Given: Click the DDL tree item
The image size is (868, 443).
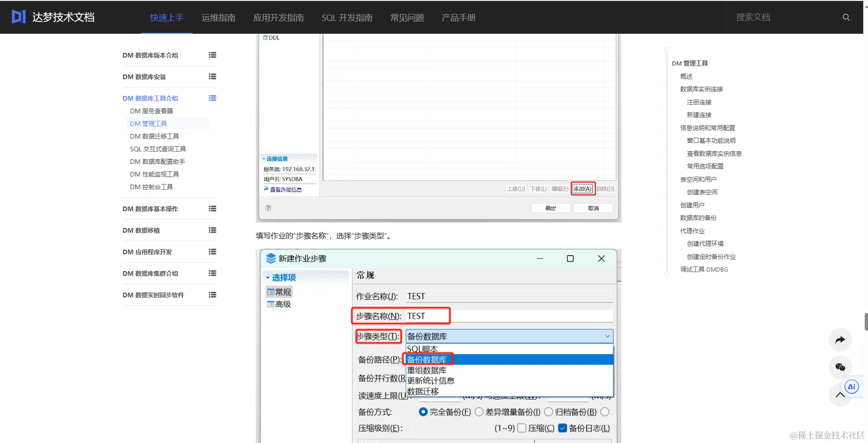Looking at the screenshot, I should pyautogui.click(x=272, y=38).
